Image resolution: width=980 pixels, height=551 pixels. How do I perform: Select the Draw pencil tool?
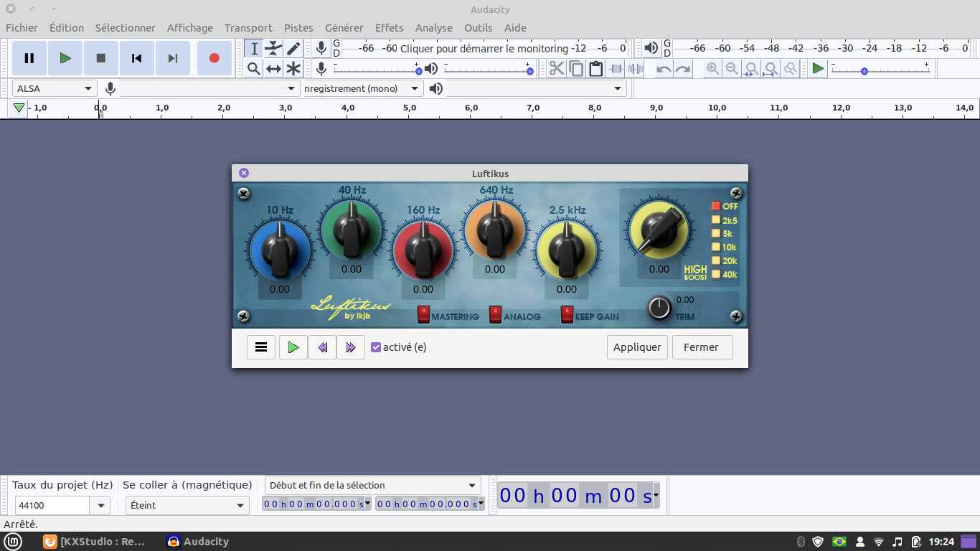coord(293,48)
